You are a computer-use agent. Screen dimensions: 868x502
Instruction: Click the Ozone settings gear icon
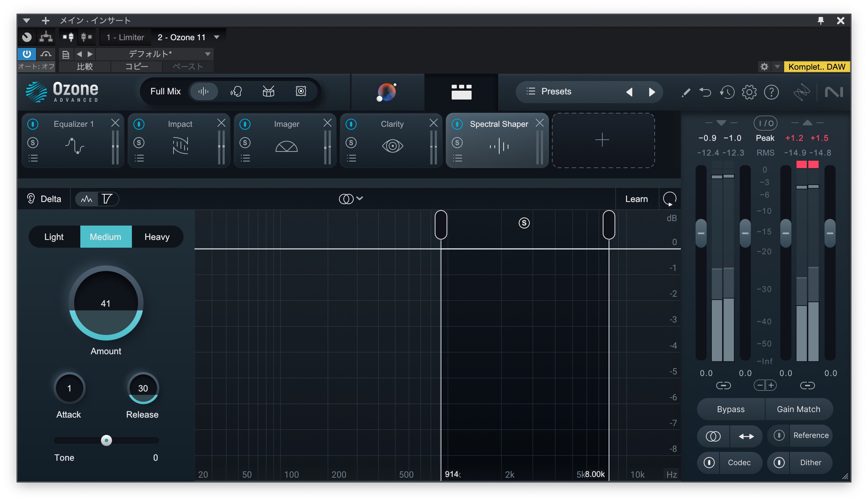coord(749,92)
